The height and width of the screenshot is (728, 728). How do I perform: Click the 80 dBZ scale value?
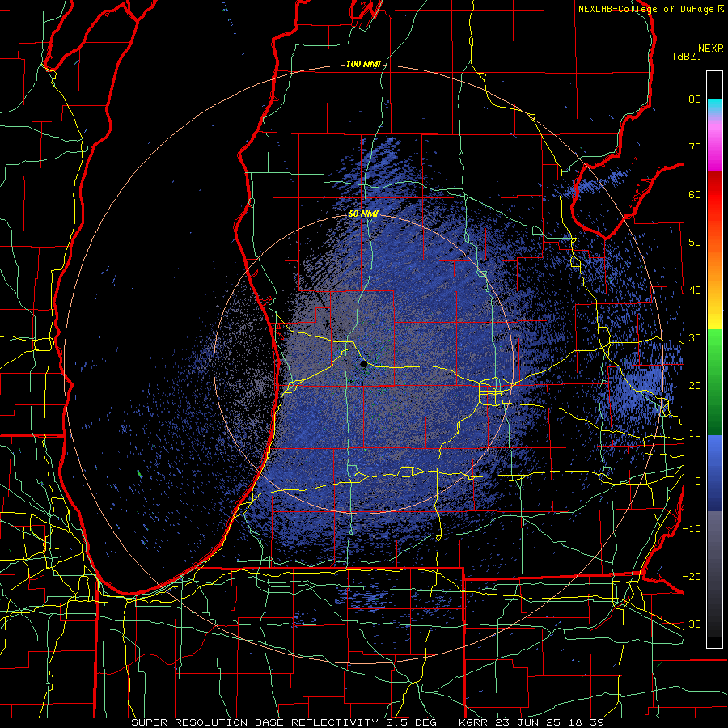[695, 99]
